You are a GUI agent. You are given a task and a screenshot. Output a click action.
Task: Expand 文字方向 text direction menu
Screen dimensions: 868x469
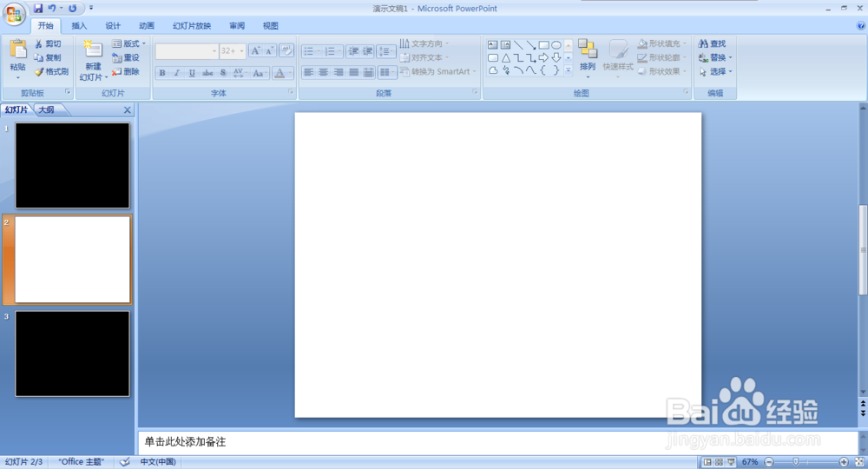tap(424, 43)
